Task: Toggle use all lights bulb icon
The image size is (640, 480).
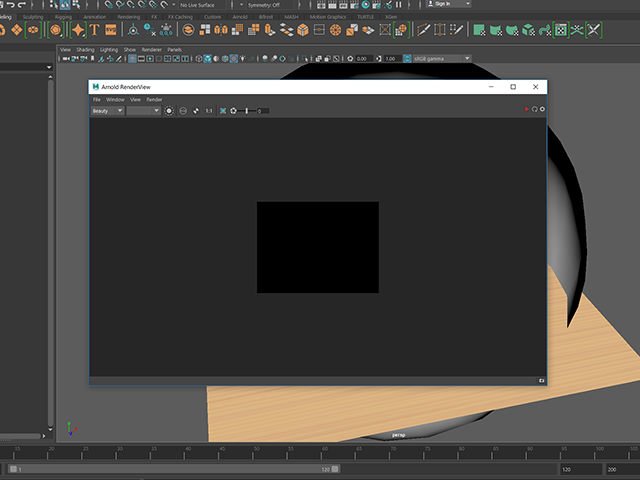Action: (242, 59)
